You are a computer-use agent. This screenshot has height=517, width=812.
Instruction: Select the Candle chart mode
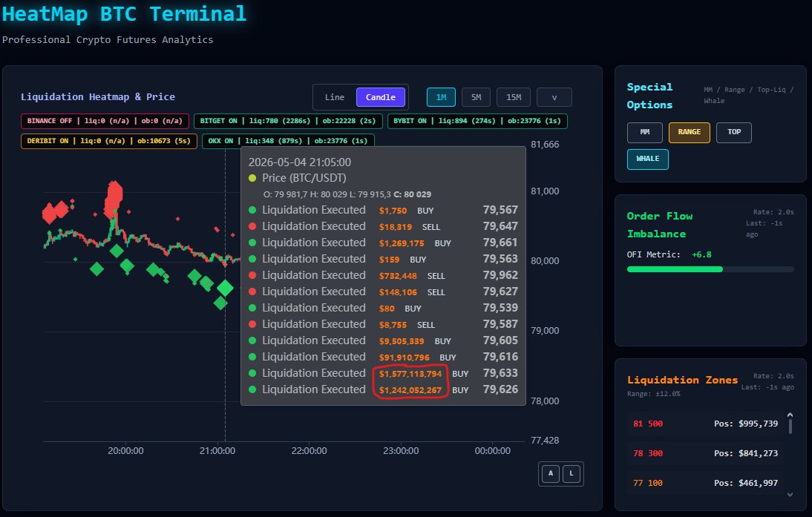[381, 97]
